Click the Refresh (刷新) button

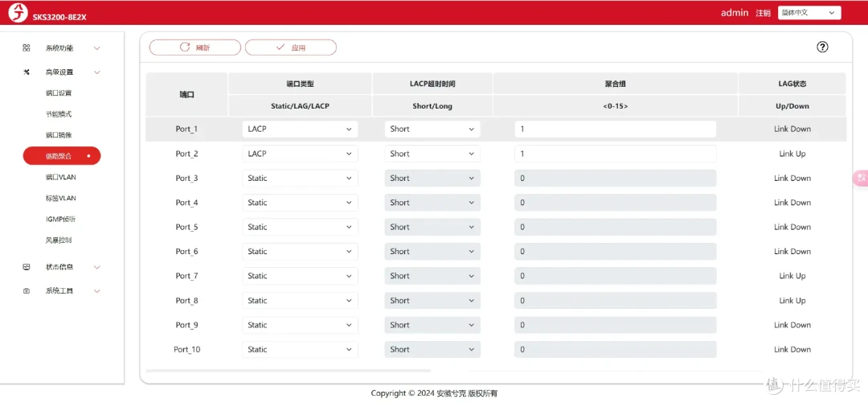[x=194, y=47]
